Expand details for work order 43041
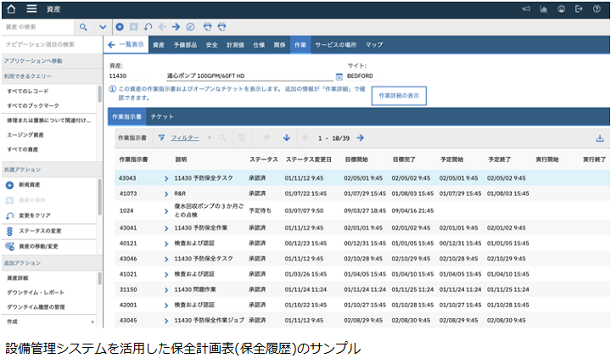This screenshot has height=364, width=611. tap(166, 228)
